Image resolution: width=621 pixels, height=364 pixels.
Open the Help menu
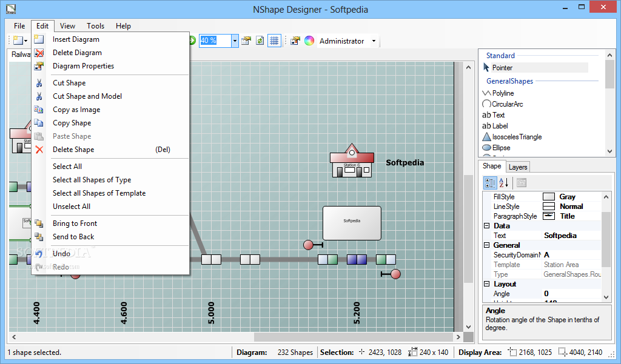pyautogui.click(x=123, y=25)
